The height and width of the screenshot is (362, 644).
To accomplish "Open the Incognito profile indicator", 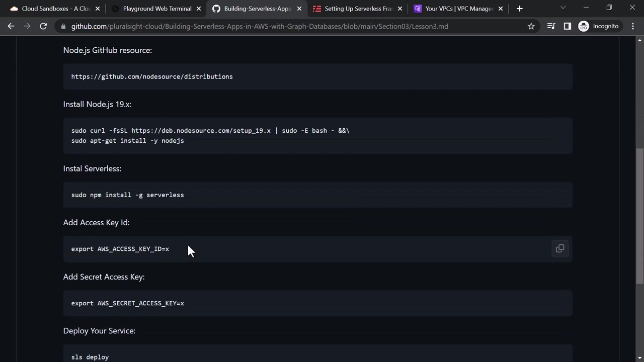I will click(x=599, y=26).
